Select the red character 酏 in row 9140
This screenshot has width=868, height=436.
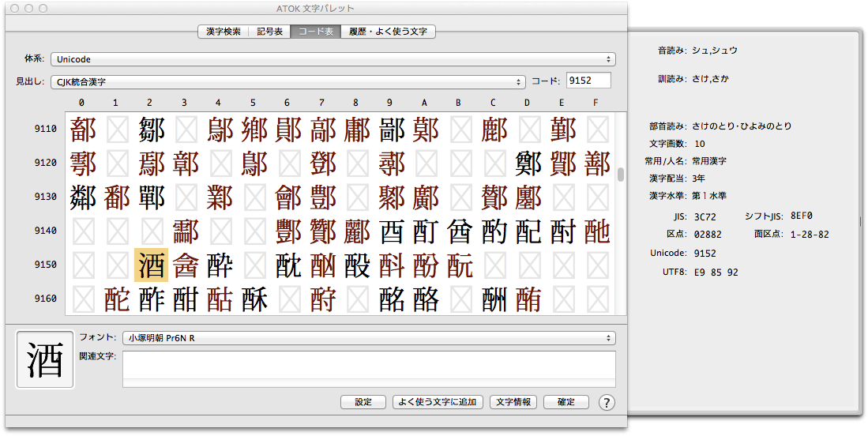click(x=597, y=231)
